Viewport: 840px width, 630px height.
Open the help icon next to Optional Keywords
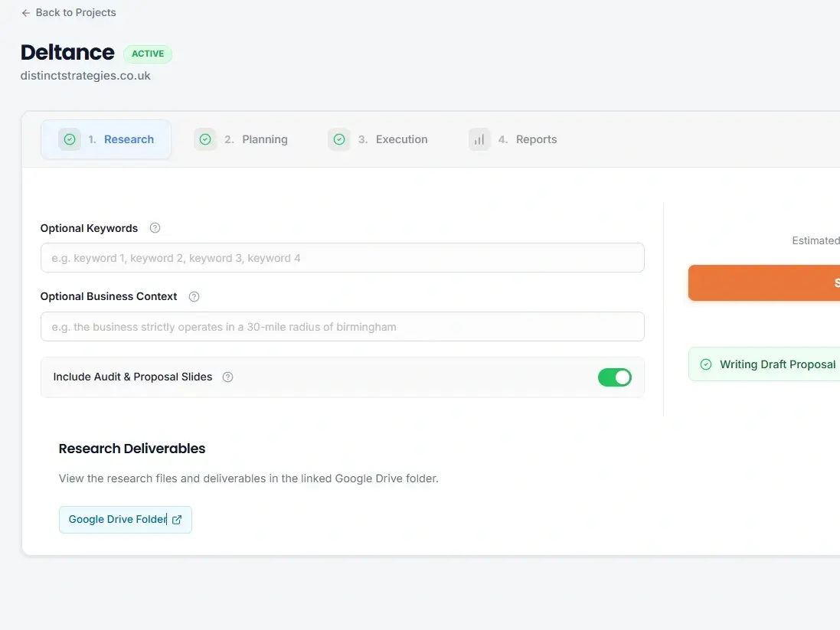(155, 228)
